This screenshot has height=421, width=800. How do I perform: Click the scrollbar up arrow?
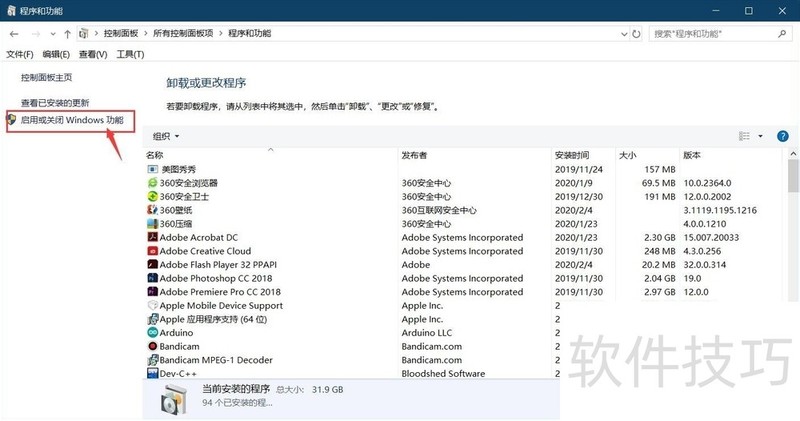(x=793, y=154)
